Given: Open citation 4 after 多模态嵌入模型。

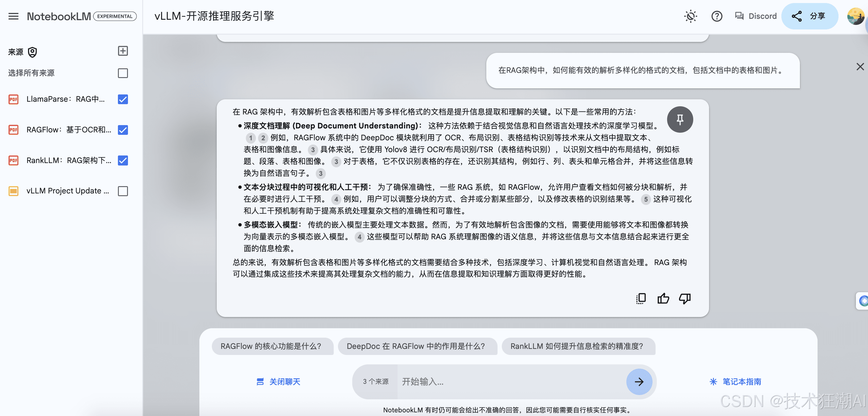Looking at the screenshot, I should [359, 237].
